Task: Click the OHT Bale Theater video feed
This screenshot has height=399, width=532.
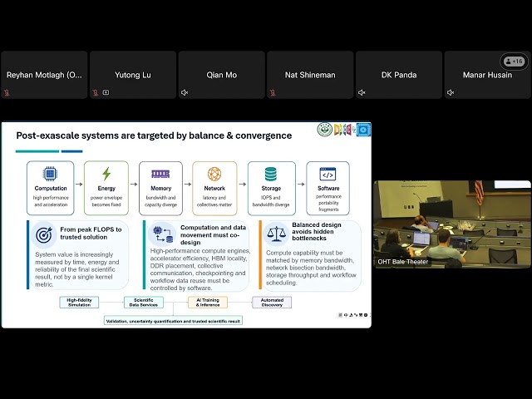Action: pyautogui.click(x=452, y=224)
